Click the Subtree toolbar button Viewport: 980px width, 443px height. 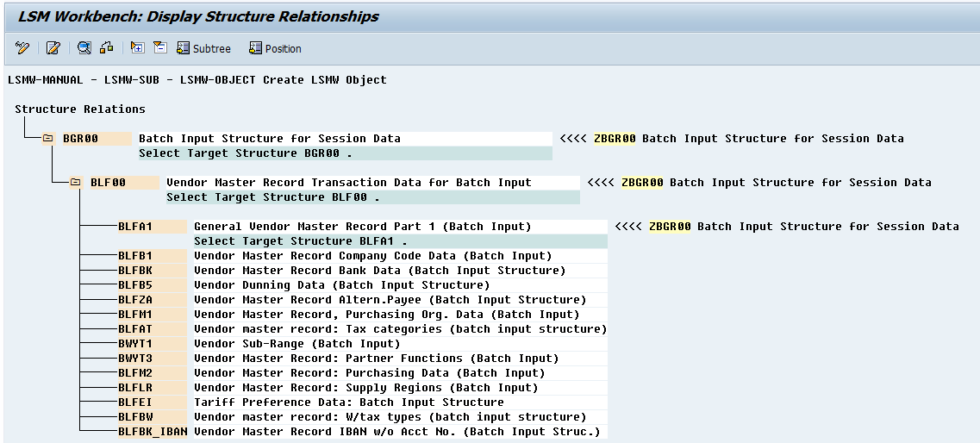pos(203,48)
